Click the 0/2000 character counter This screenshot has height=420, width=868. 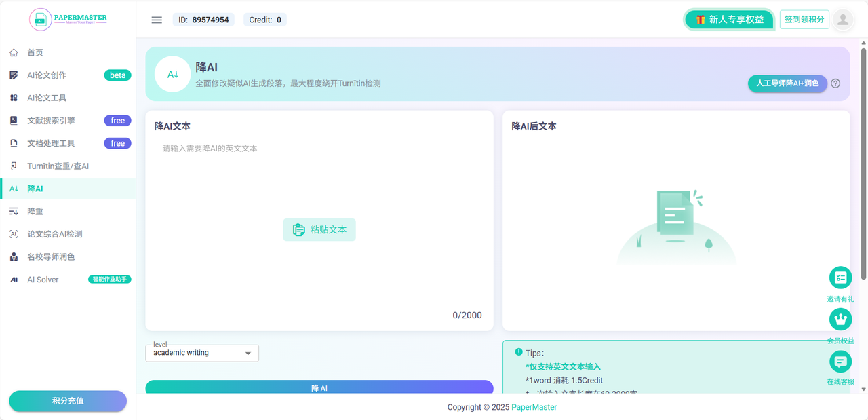click(x=467, y=315)
